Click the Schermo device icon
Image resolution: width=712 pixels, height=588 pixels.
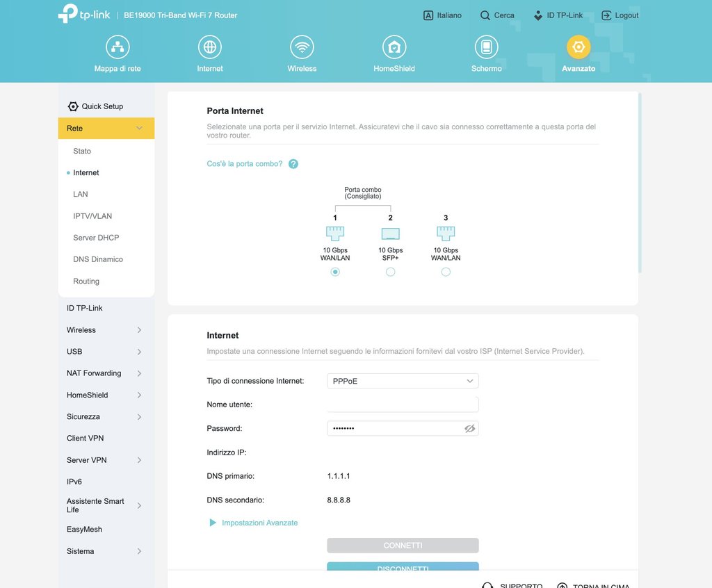click(x=486, y=47)
